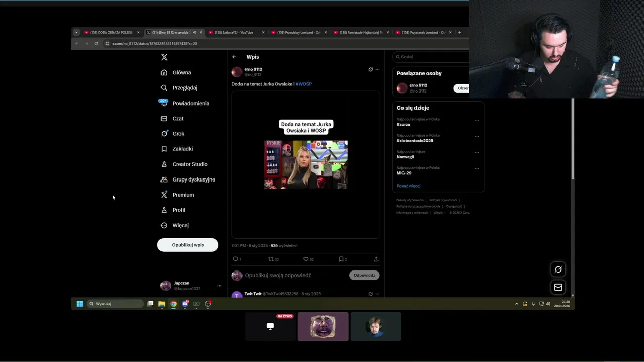Click the Grok icon on the main post
This screenshot has height=362, width=644.
coord(370,69)
